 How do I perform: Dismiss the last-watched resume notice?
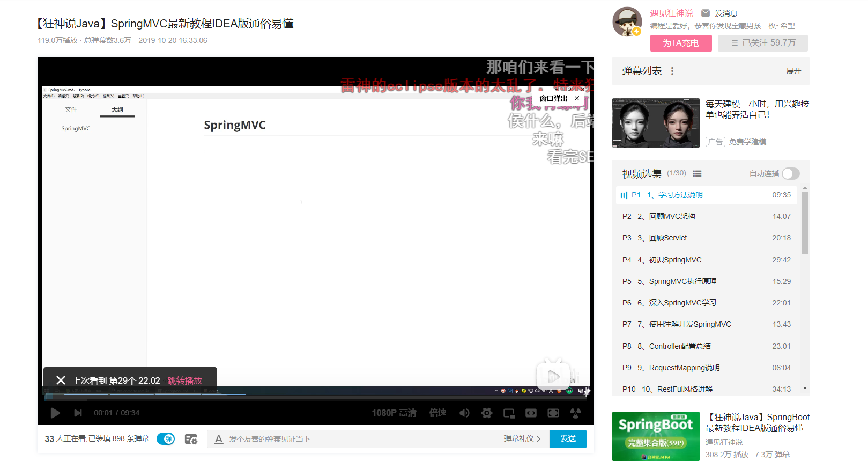[x=61, y=380]
